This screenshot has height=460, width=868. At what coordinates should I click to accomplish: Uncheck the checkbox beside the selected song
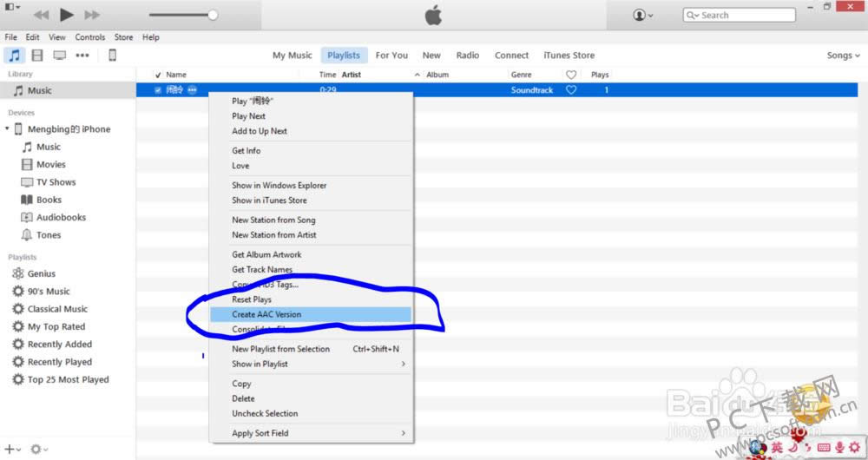[x=157, y=90]
